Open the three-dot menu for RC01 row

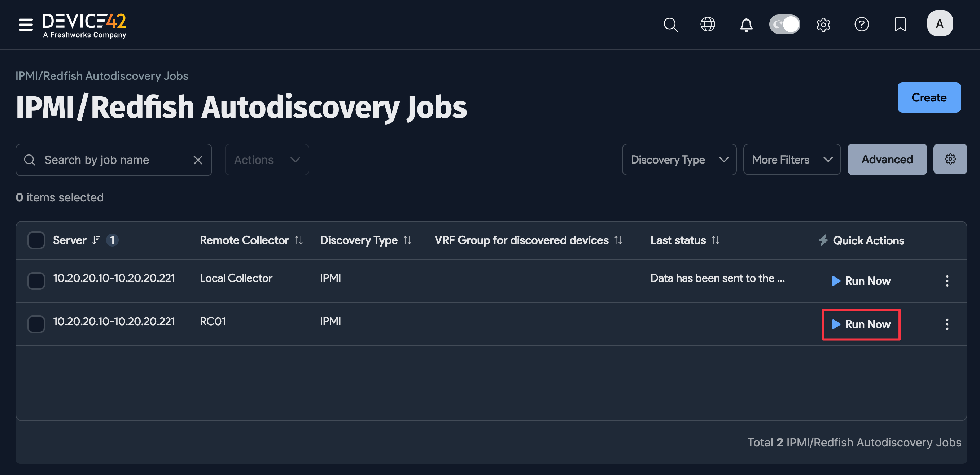click(x=947, y=324)
